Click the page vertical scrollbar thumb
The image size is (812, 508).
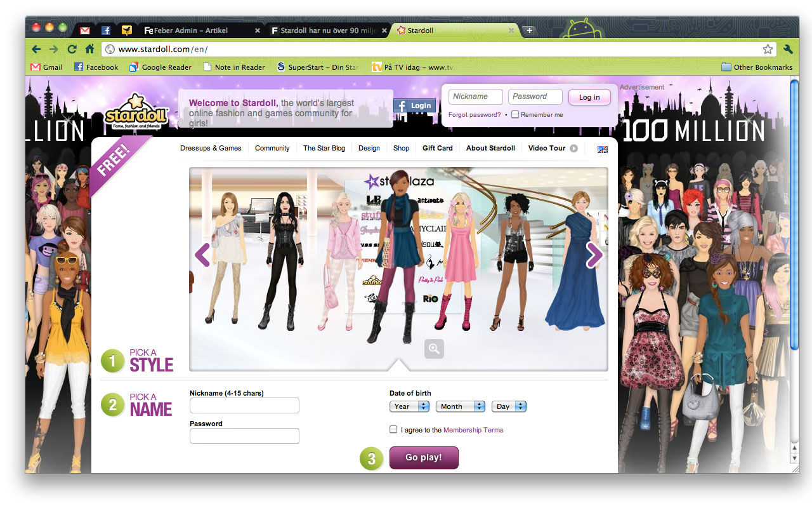tap(794, 215)
